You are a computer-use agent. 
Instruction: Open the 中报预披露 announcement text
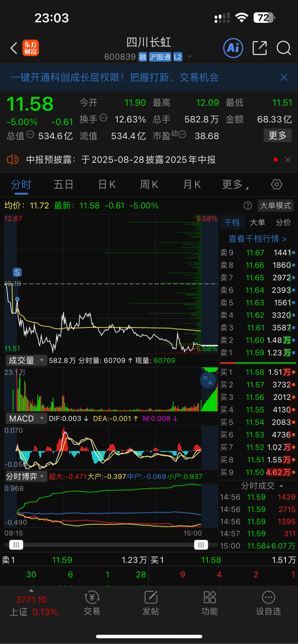[x=121, y=160]
